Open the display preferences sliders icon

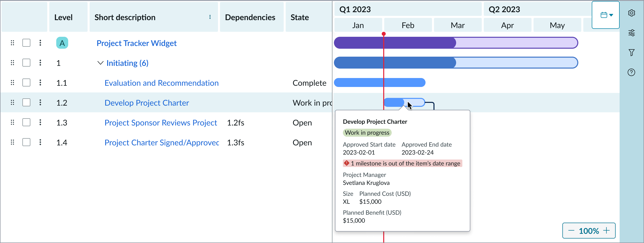click(632, 33)
